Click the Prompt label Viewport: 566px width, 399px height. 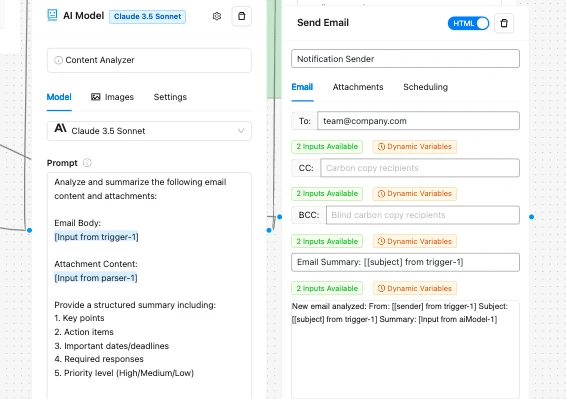(62, 163)
